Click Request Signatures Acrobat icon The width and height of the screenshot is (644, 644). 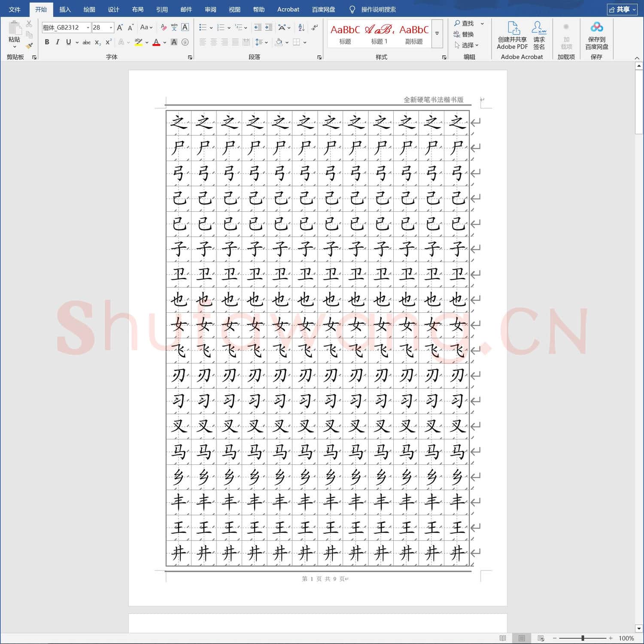pyautogui.click(x=539, y=35)
